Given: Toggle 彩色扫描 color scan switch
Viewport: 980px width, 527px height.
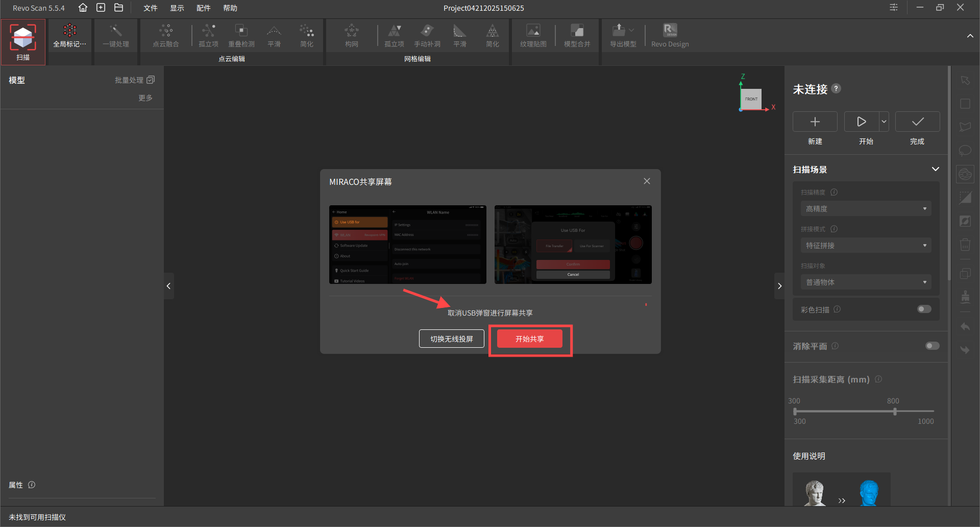Looking at the screenshot, I should tap(924, 309).
